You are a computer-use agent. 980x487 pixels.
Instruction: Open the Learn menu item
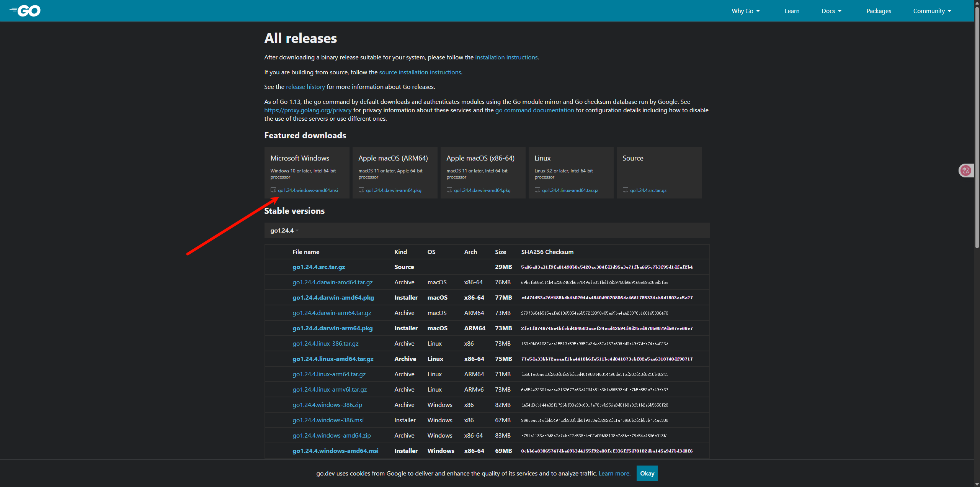[792, 11]
